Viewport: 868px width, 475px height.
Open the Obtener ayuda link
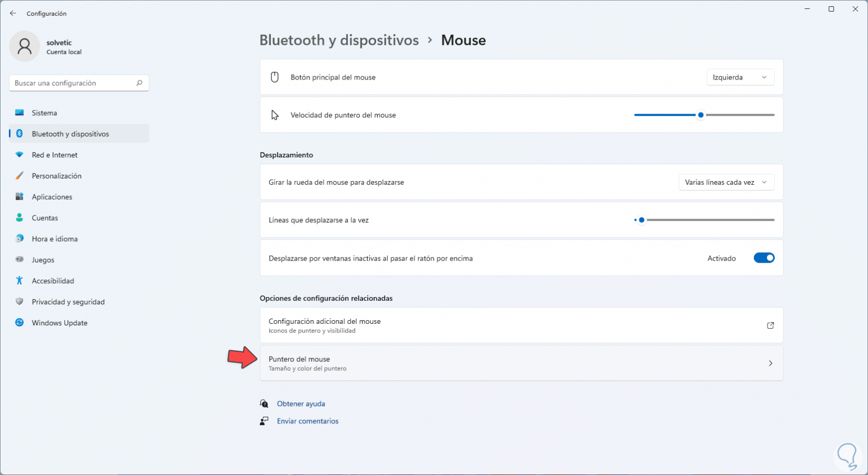pyautogui.click(x=301, y=404)
